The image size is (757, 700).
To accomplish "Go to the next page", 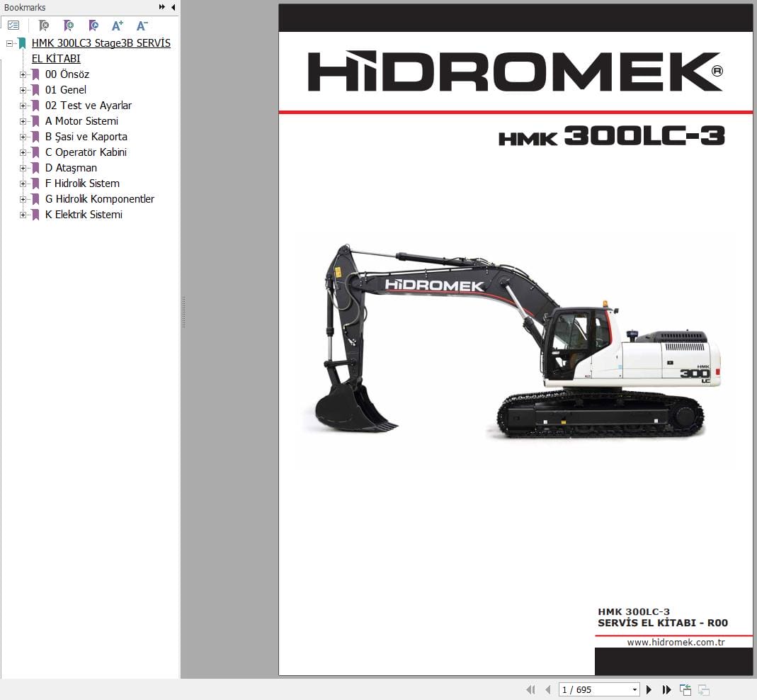I will 649,689.
